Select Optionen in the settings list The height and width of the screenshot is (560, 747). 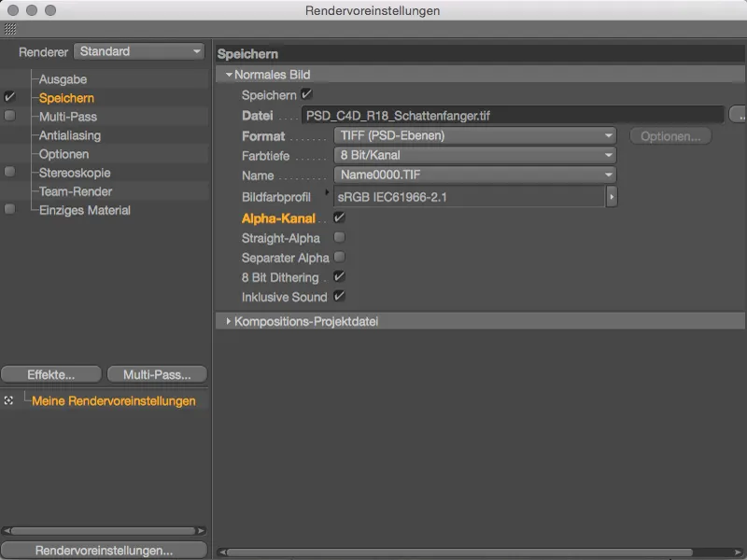(x=63, y=154)
